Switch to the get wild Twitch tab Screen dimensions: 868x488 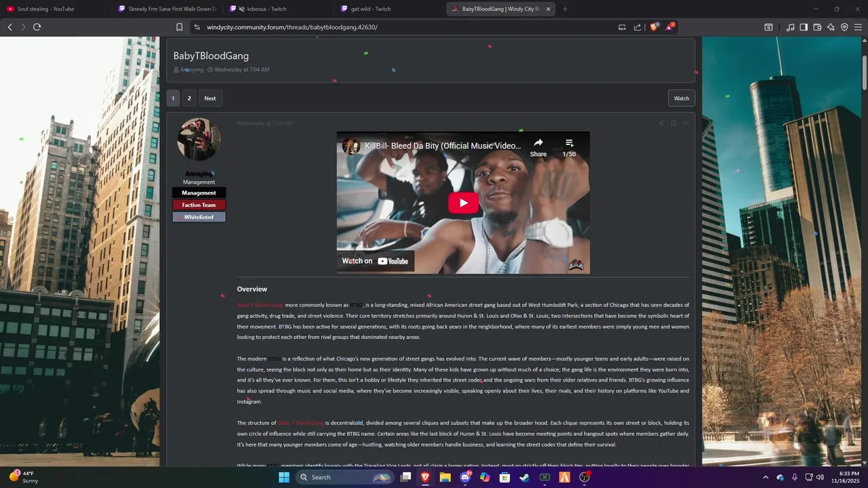(390, 9)
